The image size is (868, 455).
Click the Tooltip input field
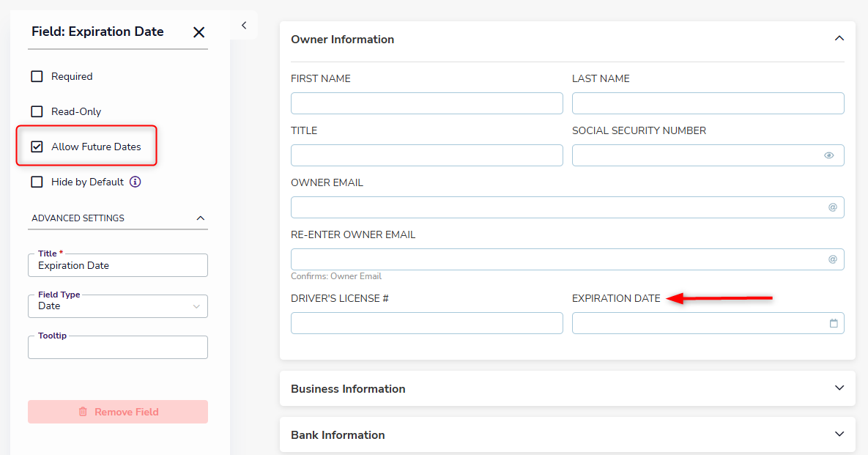pos(118,347)
